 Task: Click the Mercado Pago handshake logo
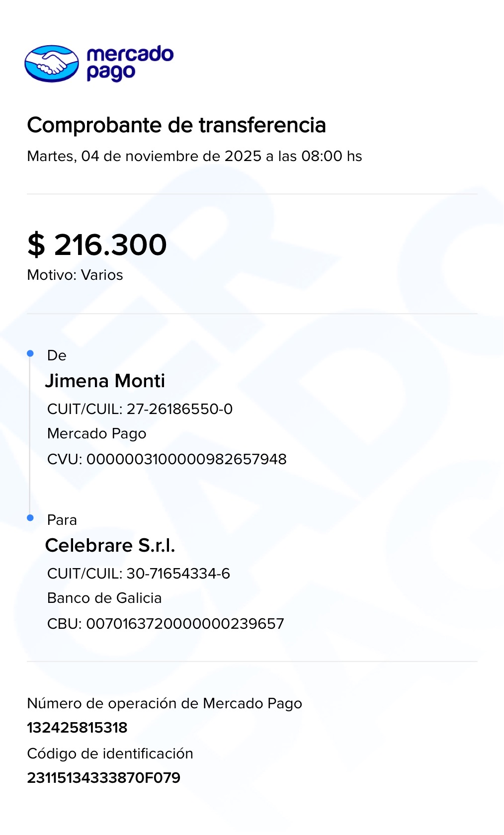pyautogui.click(x=52, y=64)
